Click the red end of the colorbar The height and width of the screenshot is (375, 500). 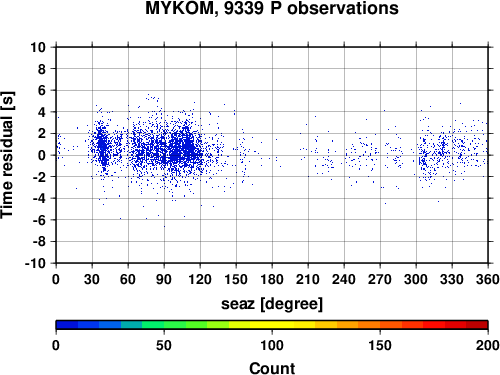477,325
